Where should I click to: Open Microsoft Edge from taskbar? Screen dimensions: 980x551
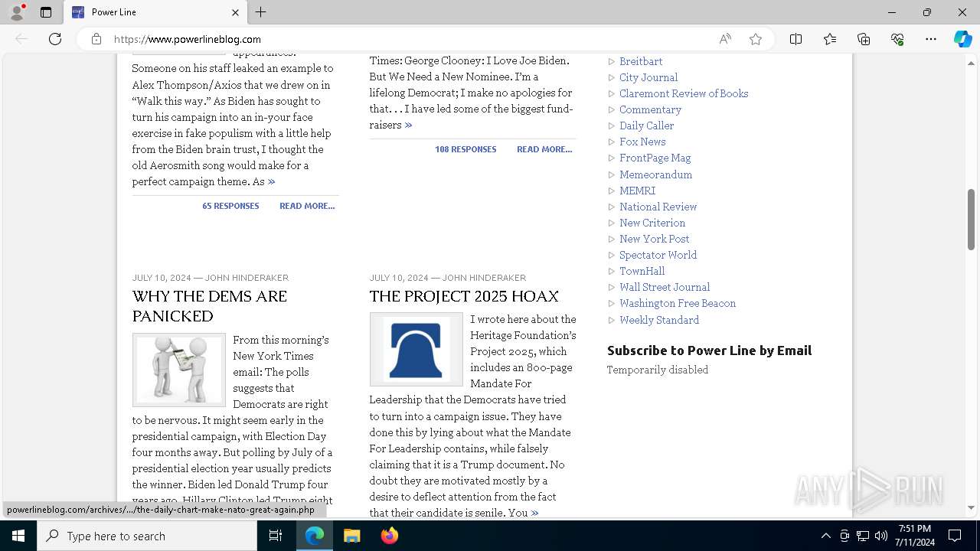pyautogui.click(x=315, y=536)
